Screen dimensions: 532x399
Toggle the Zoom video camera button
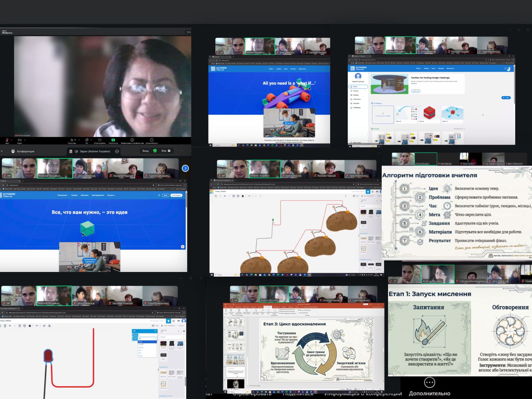(x=19, y=140)
